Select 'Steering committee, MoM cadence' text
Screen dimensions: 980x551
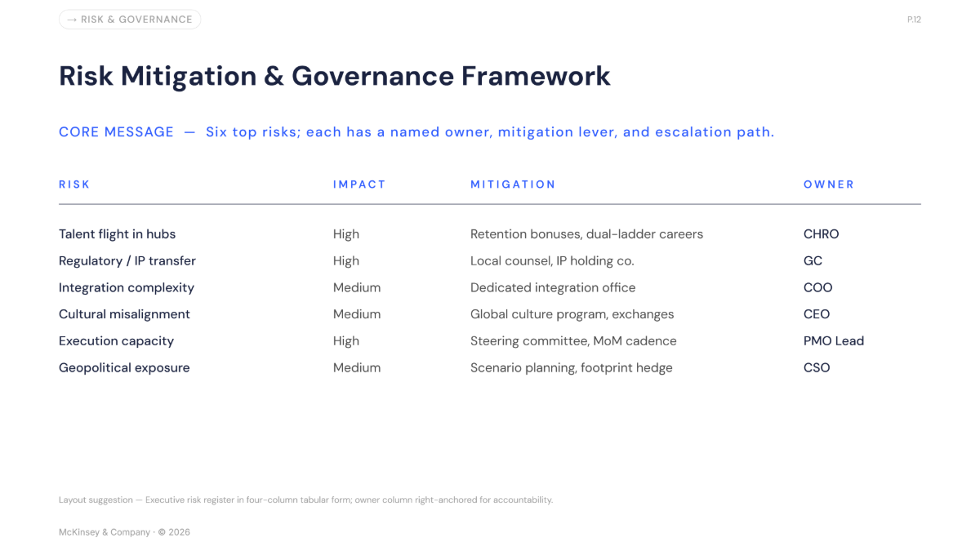[x=573, y=341]
